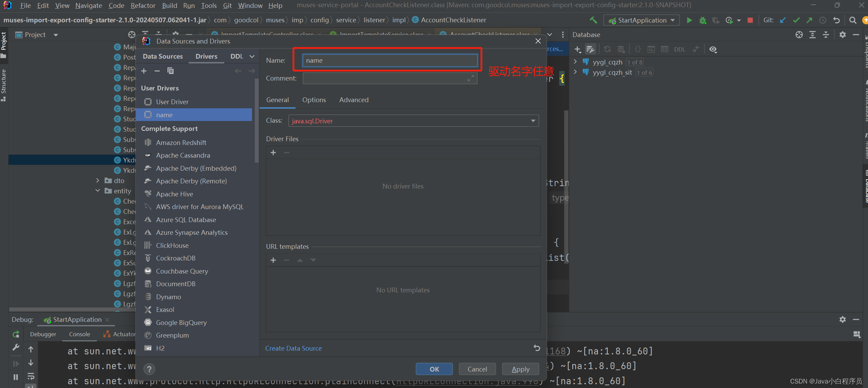Click the Database refresh icon
The width and height of the screenshot is (868, 388).
click(607, 49)
